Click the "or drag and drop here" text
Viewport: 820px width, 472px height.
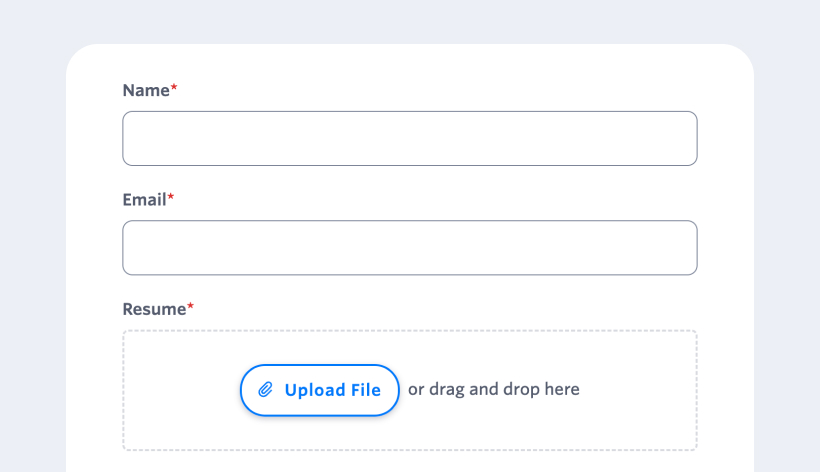493,389
